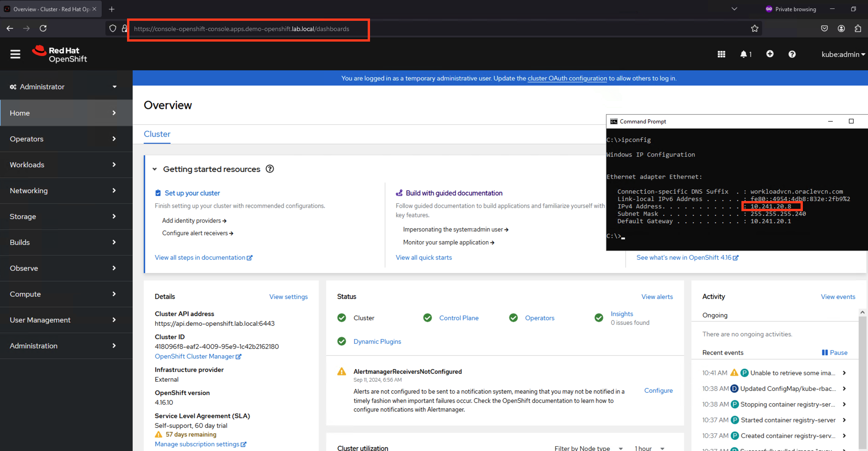The height and width of the screenshot is (451, 868).
Task: Click the browser address bar URL
Action: [x=242, y=29]
